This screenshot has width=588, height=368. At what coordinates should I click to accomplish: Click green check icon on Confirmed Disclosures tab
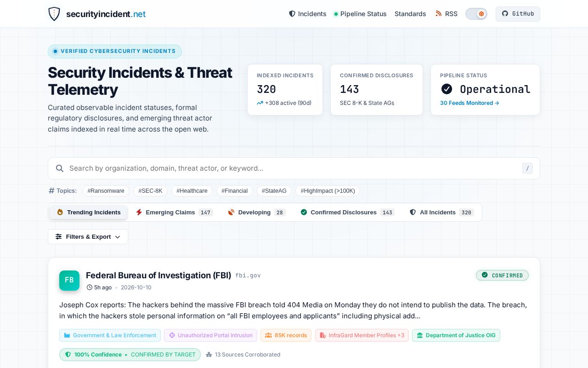304,212
